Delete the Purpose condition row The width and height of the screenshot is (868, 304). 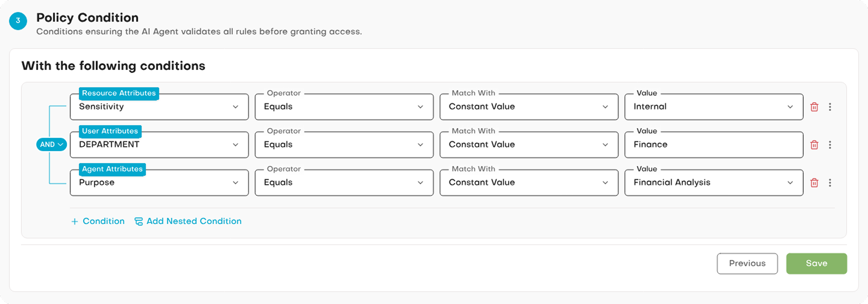tap(814, 183)
